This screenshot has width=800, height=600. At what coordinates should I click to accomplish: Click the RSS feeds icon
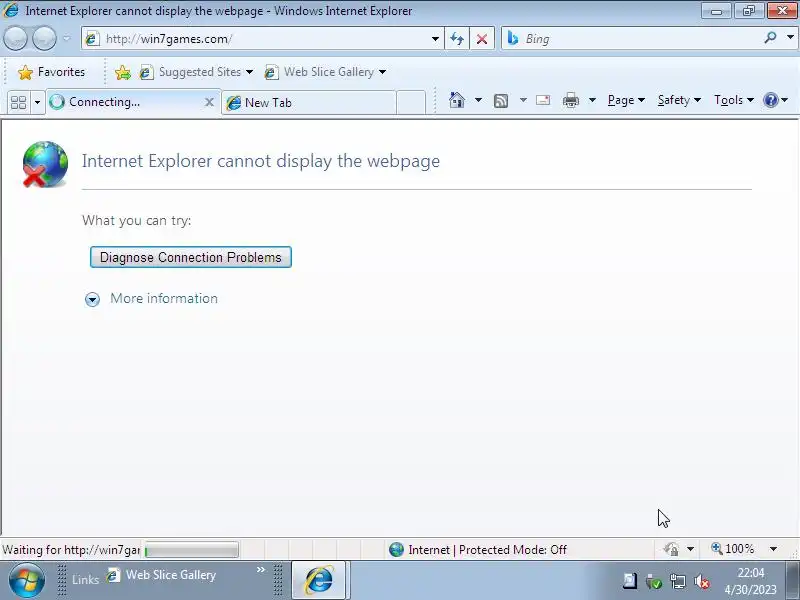tap(501, 101)
